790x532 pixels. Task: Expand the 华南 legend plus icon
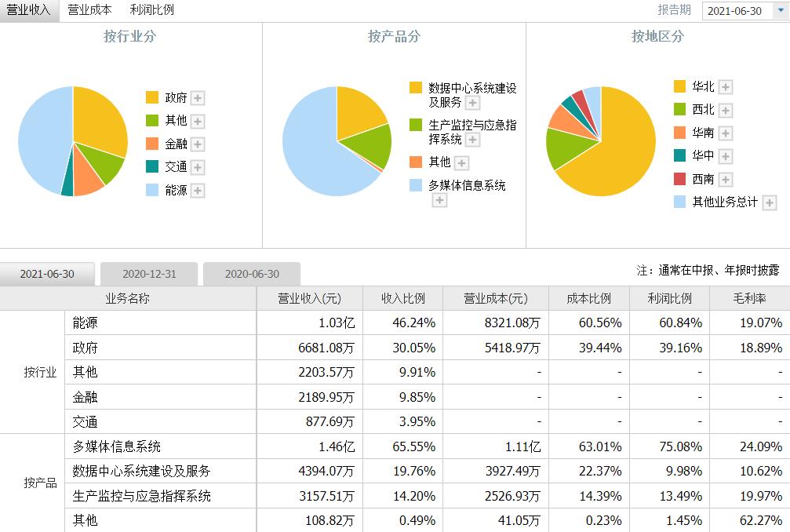pos(725,133)
